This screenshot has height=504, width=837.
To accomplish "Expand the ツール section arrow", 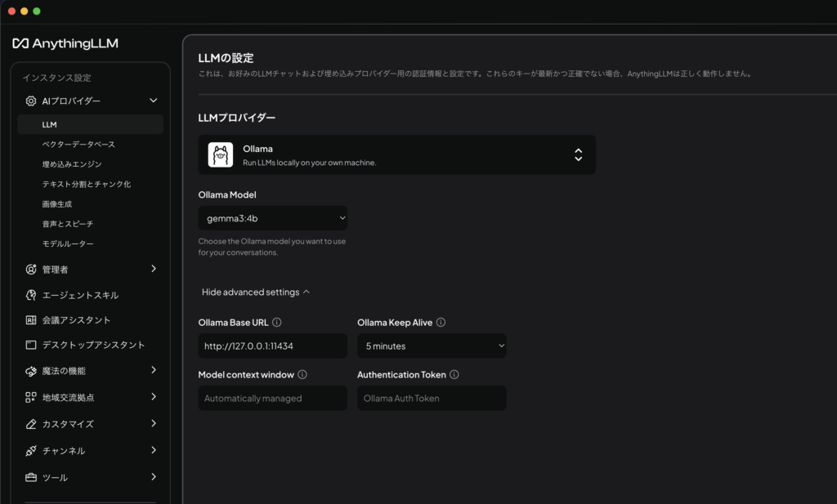I will click(154, 476).
